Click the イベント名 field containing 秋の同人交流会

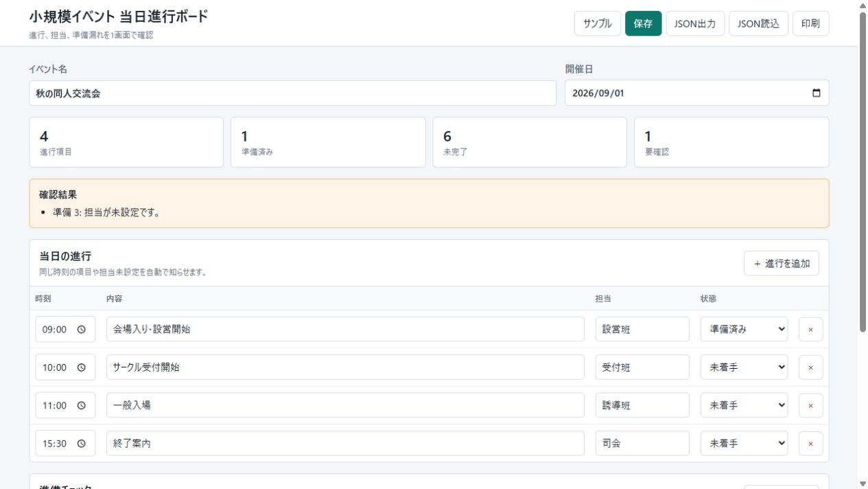(292, 93)
